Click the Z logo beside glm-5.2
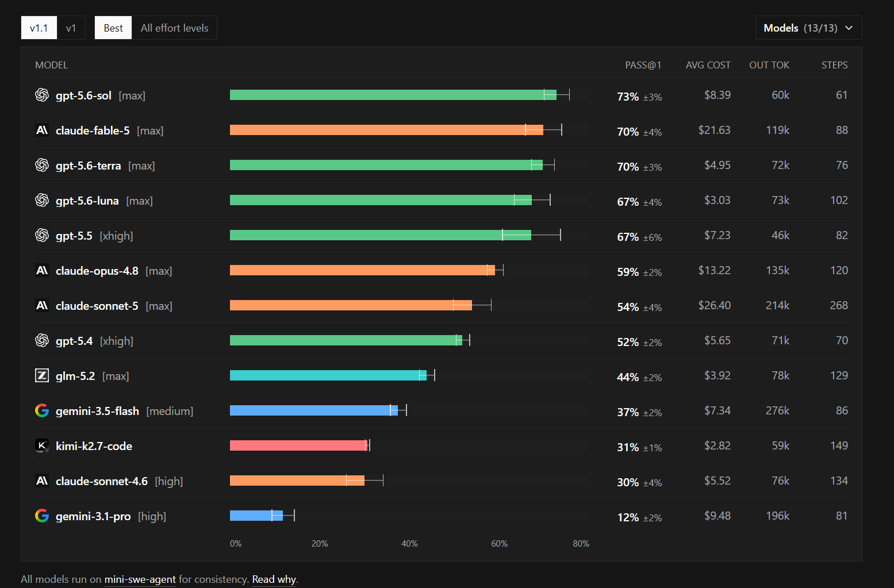 pyautogui.click(x=42, y=375)
